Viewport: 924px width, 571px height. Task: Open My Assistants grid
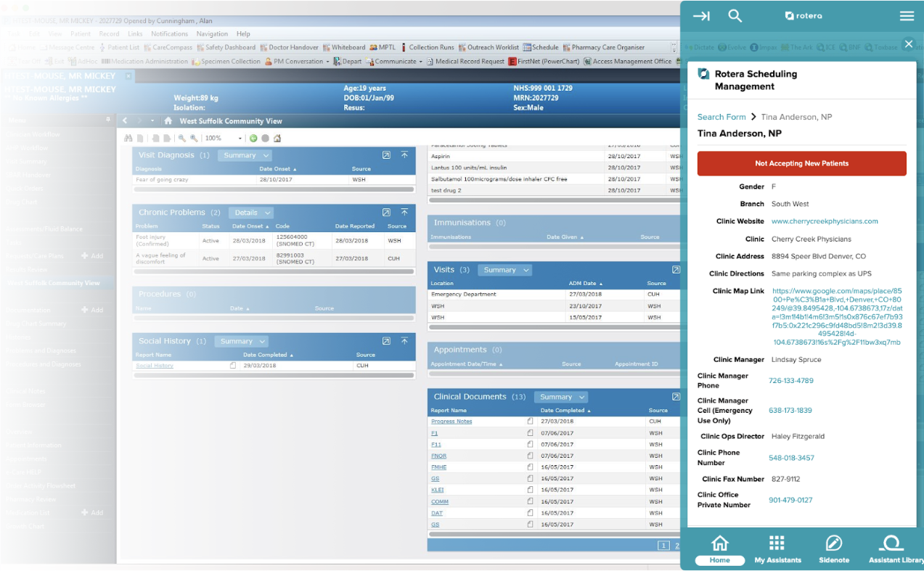777,550
